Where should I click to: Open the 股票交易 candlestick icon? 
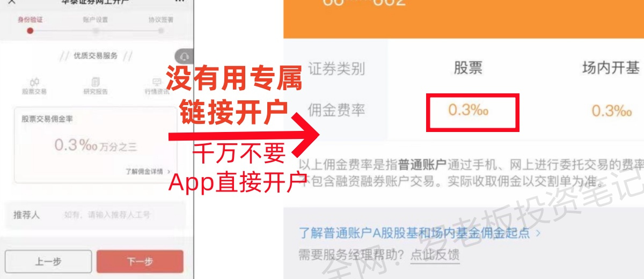point(34,82)
